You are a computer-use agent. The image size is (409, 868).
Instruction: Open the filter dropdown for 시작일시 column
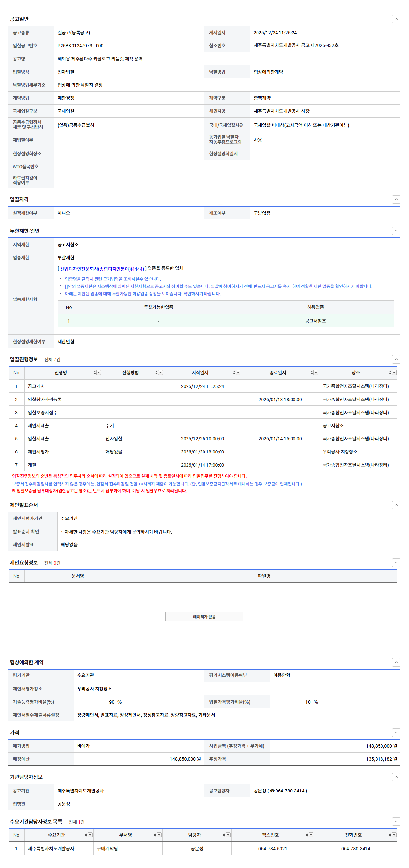point(238,373)
